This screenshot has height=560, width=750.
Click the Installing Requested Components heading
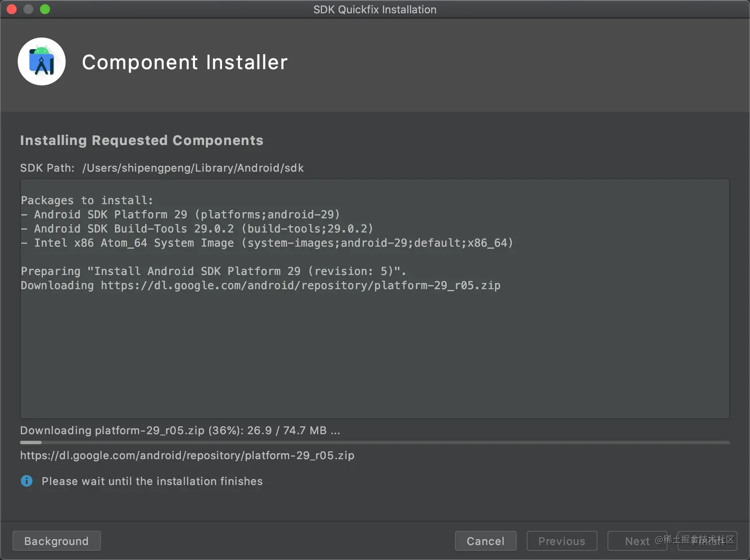coord(141,140)
